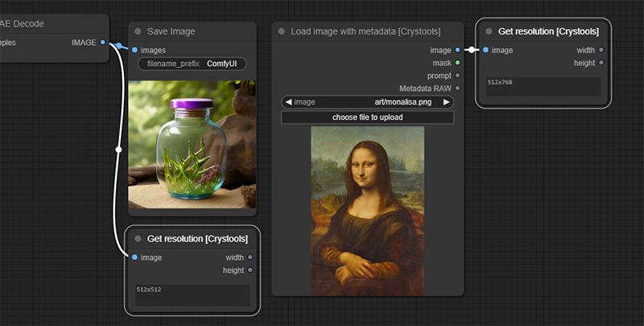
Task: Click the height output port on bottom Get resolution
Action: tap(250, 270)
